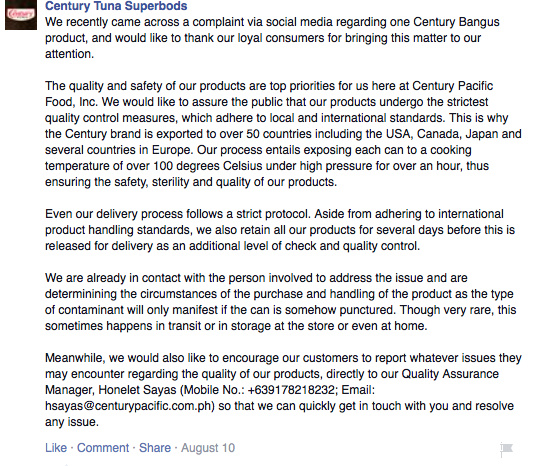Click Comment under the post

click(x=103, y=448)
